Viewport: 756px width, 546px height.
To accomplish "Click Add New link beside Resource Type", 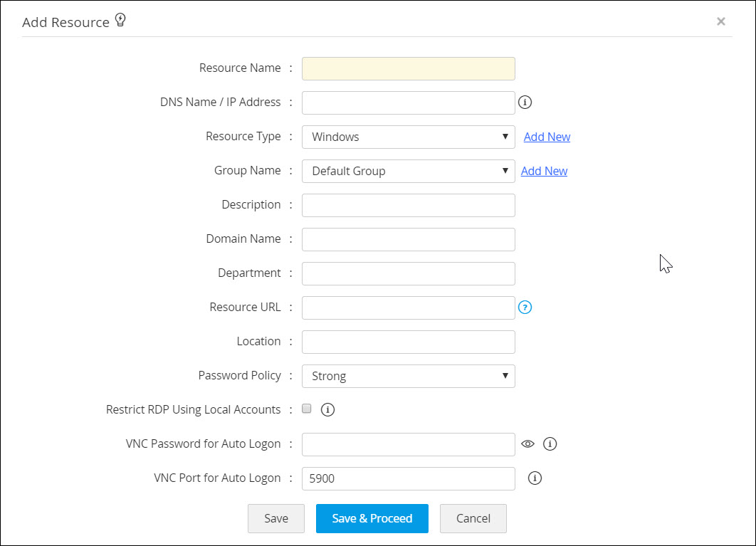I will click(547, 137).
